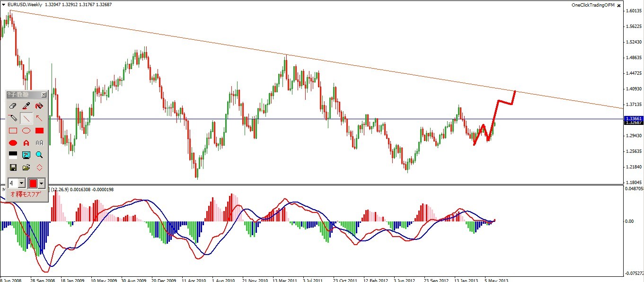Open the line width dropdown showing 4

point(22,183)
